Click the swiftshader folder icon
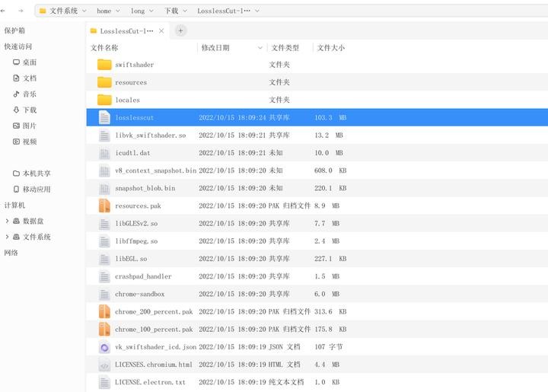This screenshot has width=548, height=392. pos(104,65)
